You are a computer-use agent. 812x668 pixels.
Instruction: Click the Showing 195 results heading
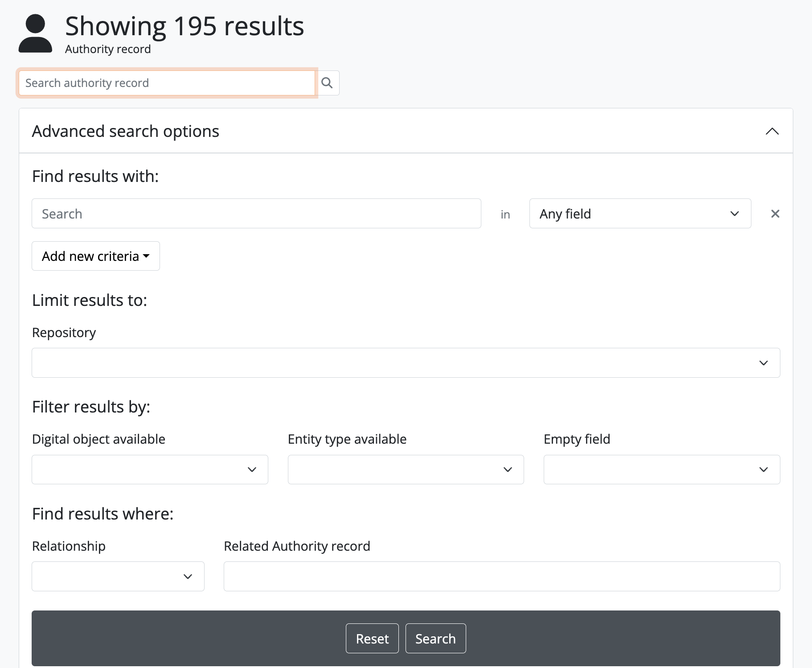185,26
